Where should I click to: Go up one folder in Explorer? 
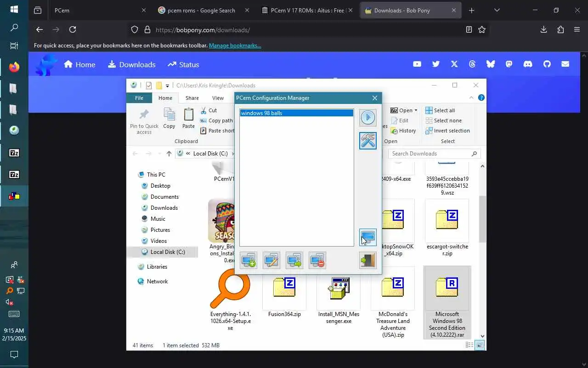pyautogui.click(x=169, y=154)
